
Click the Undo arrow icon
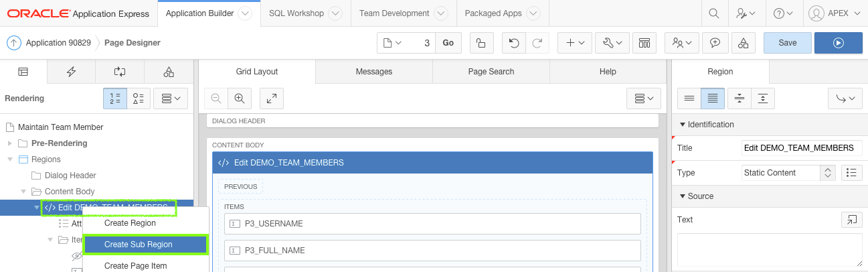point(514,43)
